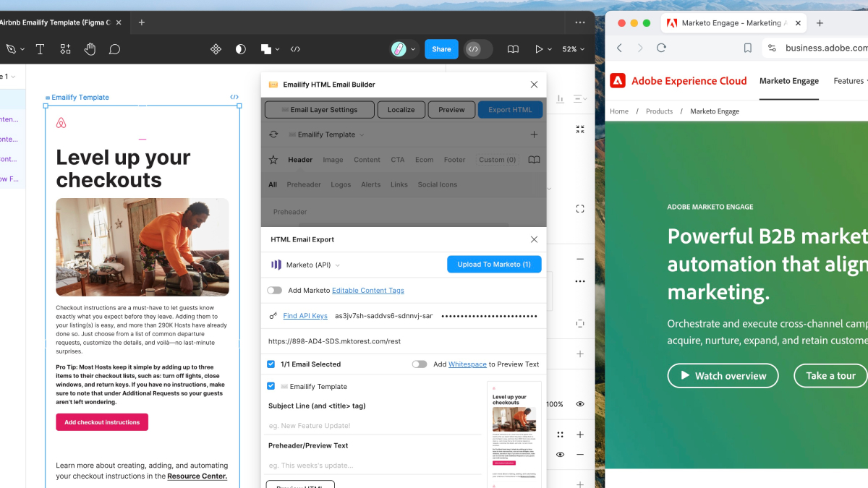Click Take a tour on Adobe page
The height and width of the screenshot is (488, 868).
click(830, 376)
